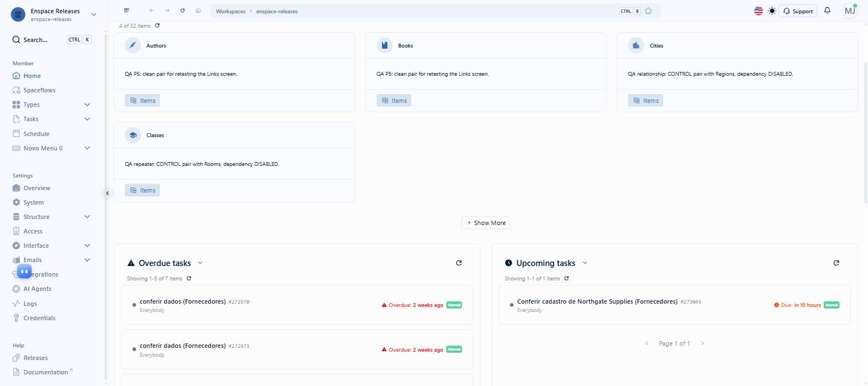Open Items in the Cities card
This screenshot has width=868, height=386.
645,101
